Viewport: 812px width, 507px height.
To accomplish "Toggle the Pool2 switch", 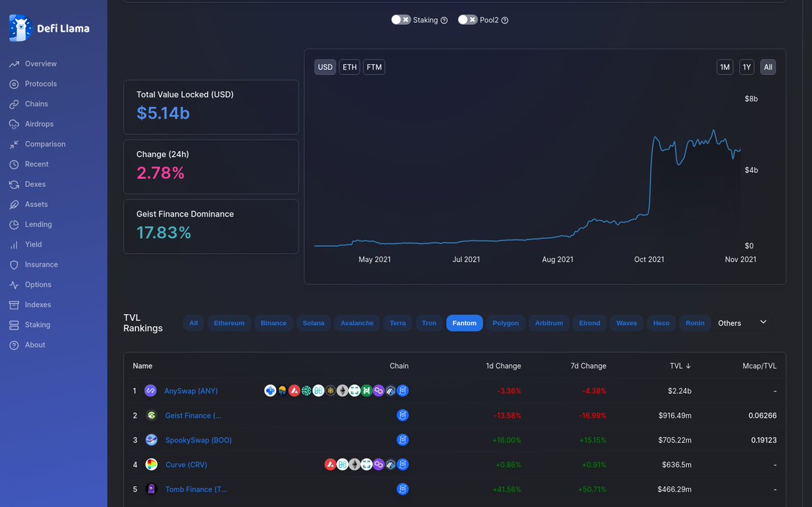I will tap(468, 20).
